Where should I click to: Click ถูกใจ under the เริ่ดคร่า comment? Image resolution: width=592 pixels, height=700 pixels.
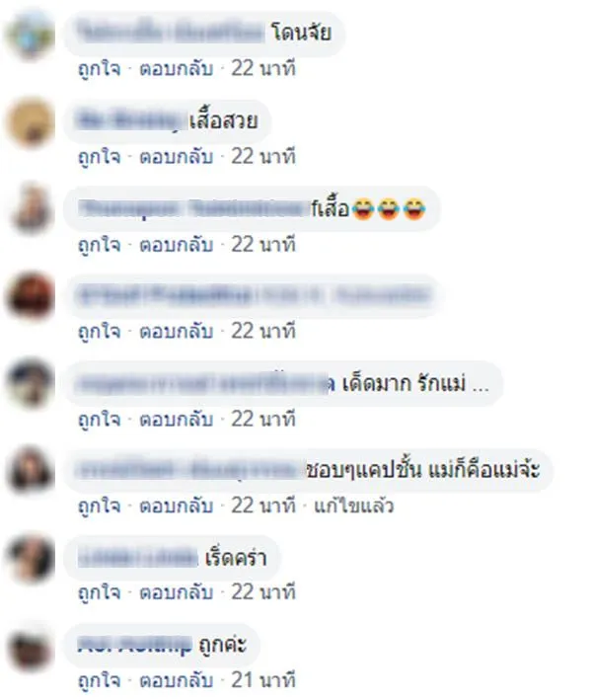pyautogui.click(x=100, y=592)
